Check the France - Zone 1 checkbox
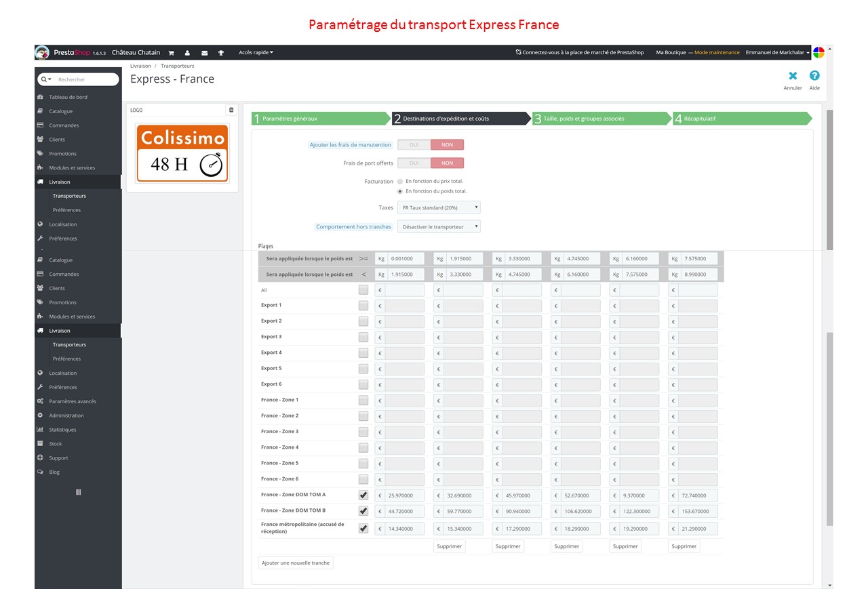The image size is (868, 589). 363,401
